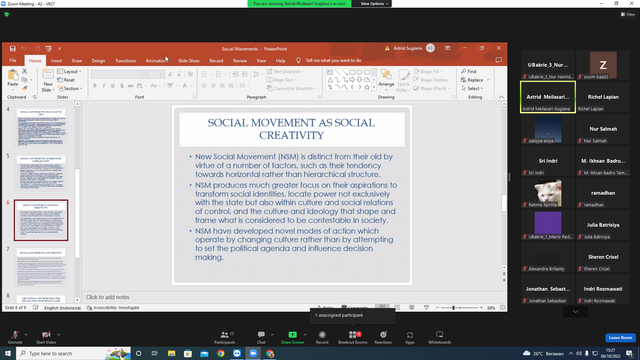
Task: Click the notes area to add notes
Action: (x=292, y=297)
